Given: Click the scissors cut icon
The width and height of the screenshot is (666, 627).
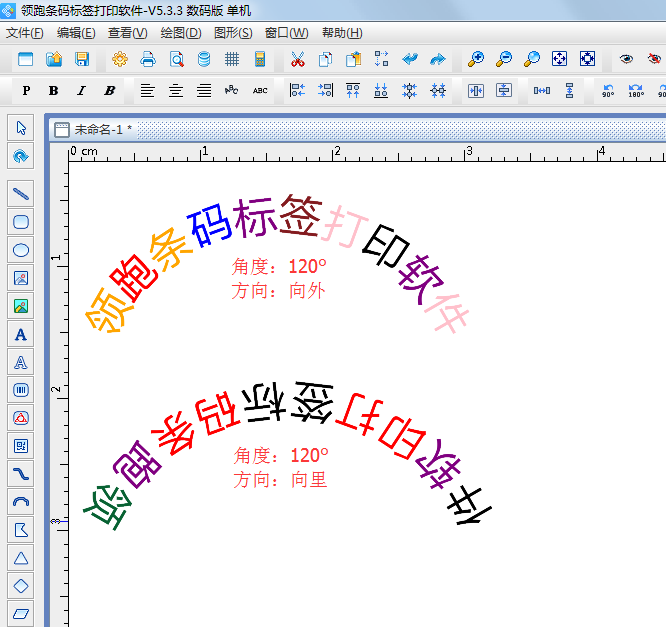Looking at the screenshot, I should [297, 60].
